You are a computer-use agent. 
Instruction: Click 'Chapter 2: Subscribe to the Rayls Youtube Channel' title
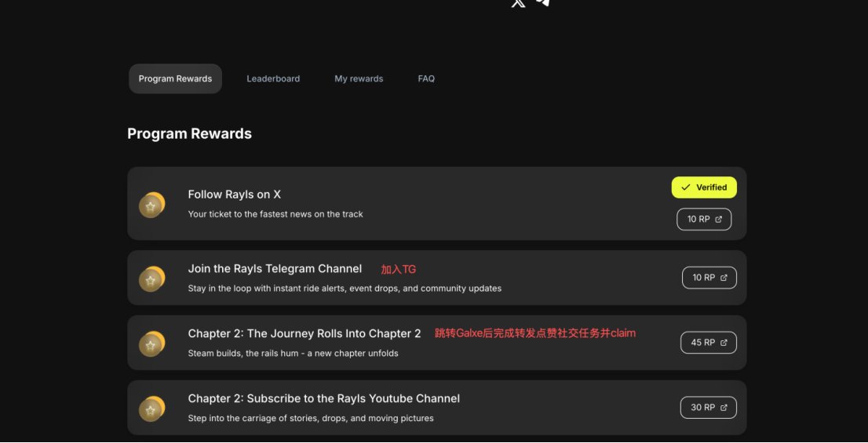point(324,398)
